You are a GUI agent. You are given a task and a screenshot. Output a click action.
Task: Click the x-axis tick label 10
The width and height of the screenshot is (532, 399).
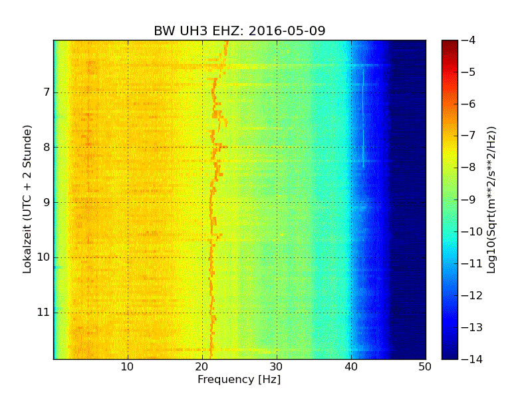127,367
